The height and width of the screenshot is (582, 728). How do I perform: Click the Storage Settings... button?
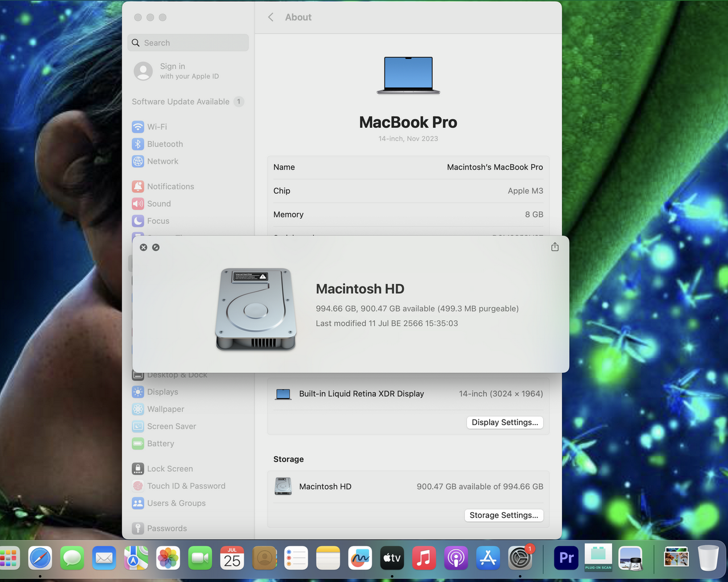(x=504, y=515)
